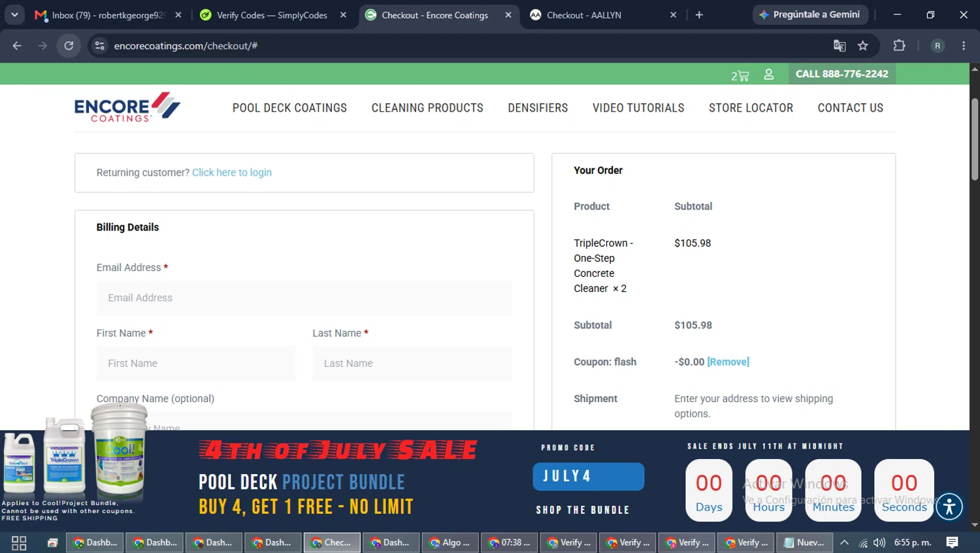Switch to the Inbox Gmail tab
Viewport: 980px width, 553px height.
pyautogui.click(x=108, y=15)
